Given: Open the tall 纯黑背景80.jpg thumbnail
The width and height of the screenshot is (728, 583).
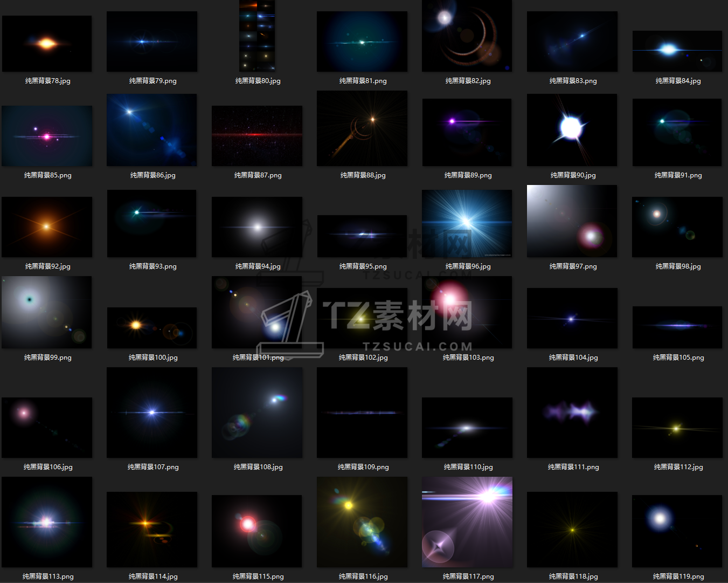Looking at the screenshot, I should click(257, 36).
